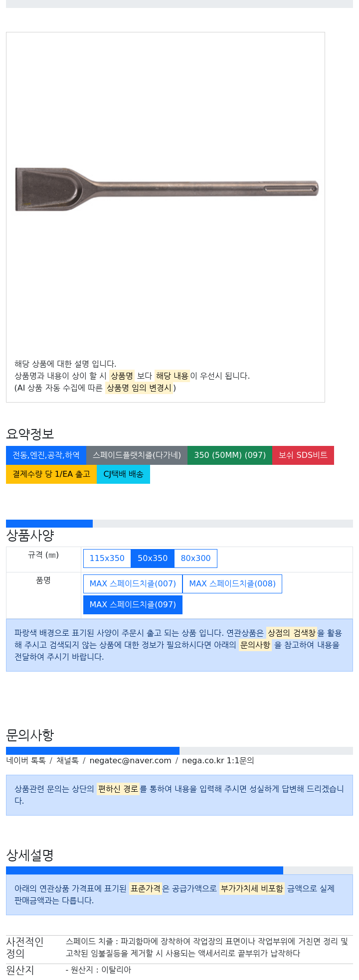
Task: Click the CJ택배 배송 shipping tag
Action: coord(123,474)
